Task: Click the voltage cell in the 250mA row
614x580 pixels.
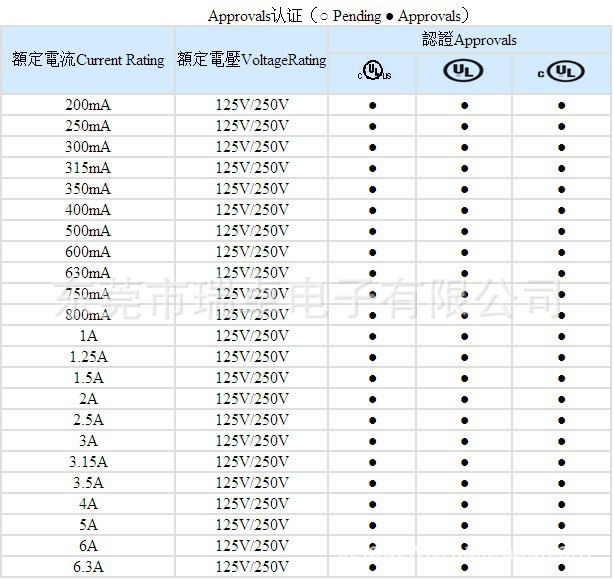Action: point(251,126)
